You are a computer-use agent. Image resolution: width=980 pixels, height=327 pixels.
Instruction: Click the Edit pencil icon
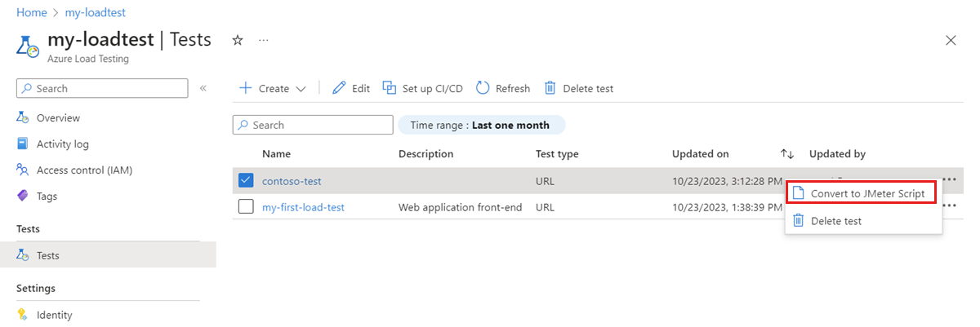click(340, 88)
